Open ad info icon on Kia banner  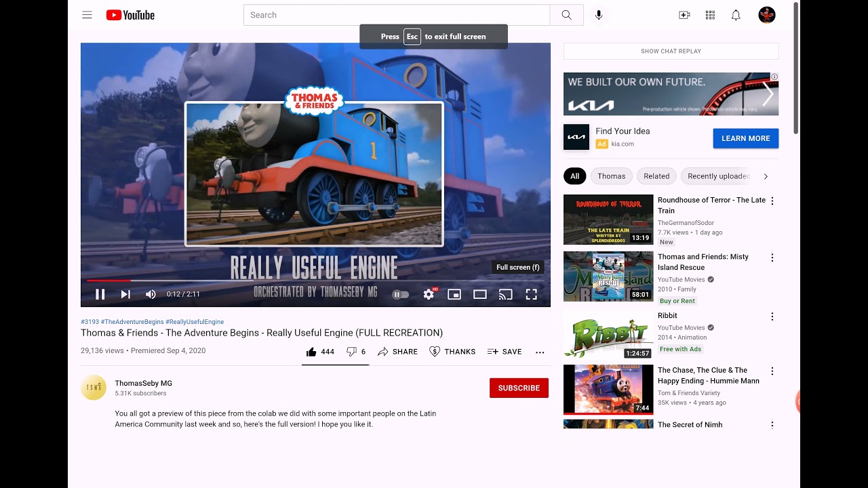coord(774,77)
